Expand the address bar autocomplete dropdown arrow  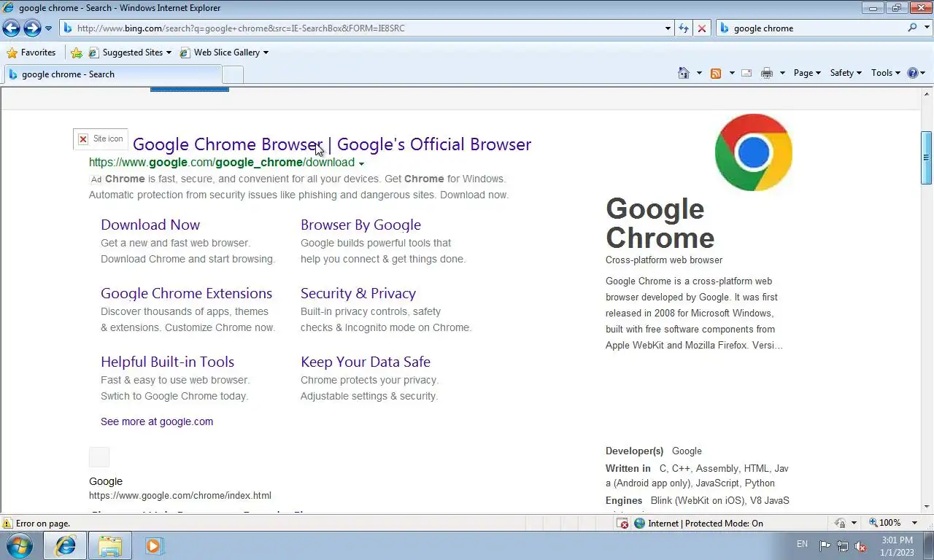coord(668,28)
